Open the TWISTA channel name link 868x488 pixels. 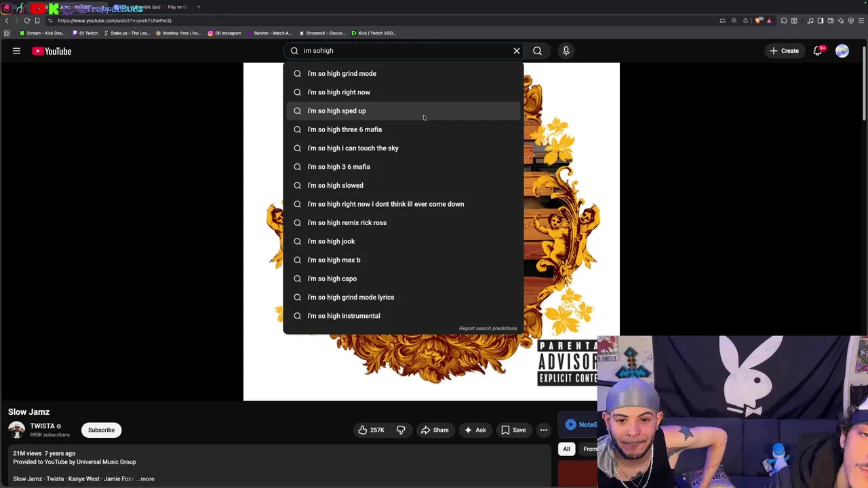pyautogui.click(x=42, y=426)
